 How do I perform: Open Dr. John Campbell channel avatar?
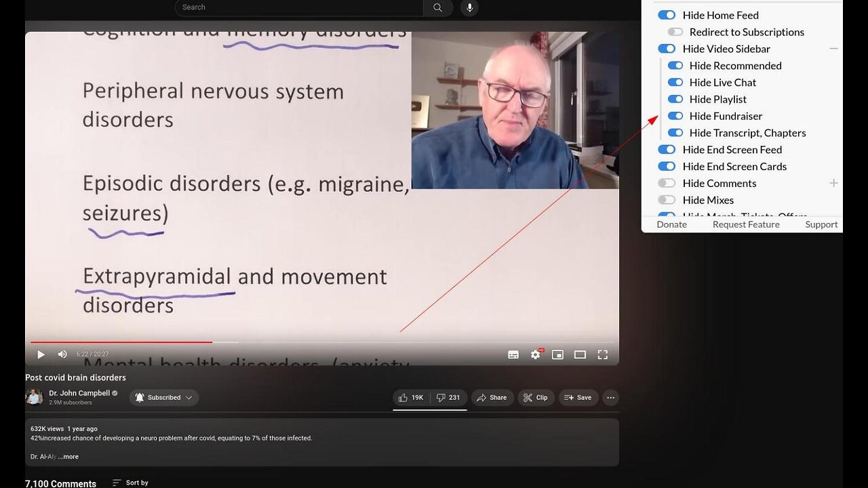pos(34,397)
